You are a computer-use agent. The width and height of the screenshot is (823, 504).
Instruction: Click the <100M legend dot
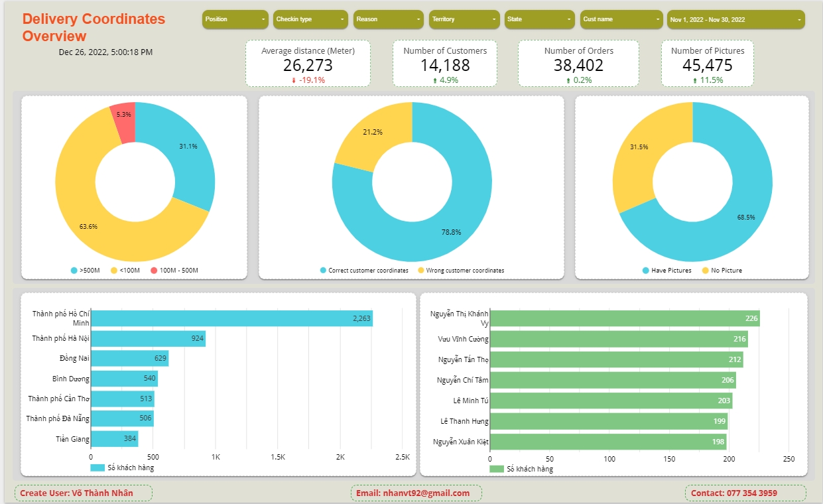click(113, 271)
